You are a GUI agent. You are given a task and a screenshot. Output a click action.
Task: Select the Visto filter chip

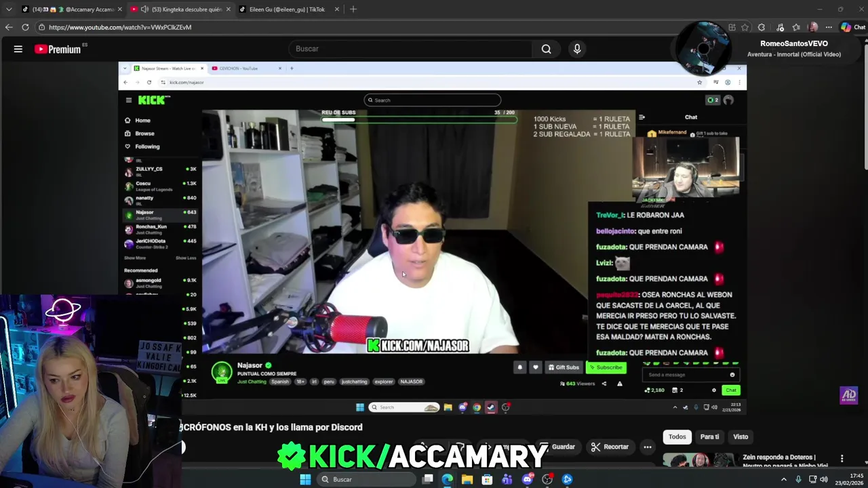(741, 436)
